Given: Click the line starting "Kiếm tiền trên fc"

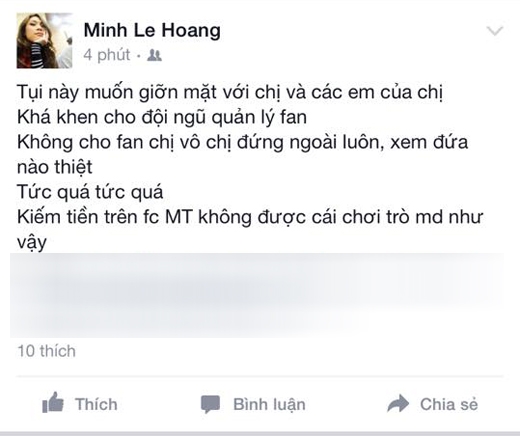Looking at the screenshot, I should click(250, 217).
